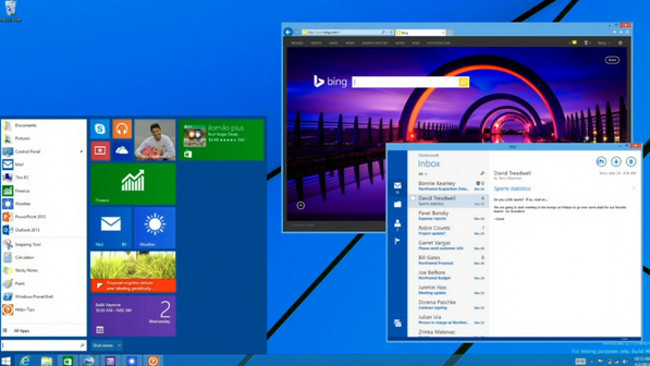Open the Folders sidebar icon in Mail
Image resolution: width=650 pixels, height=366 pixels.
397,204
